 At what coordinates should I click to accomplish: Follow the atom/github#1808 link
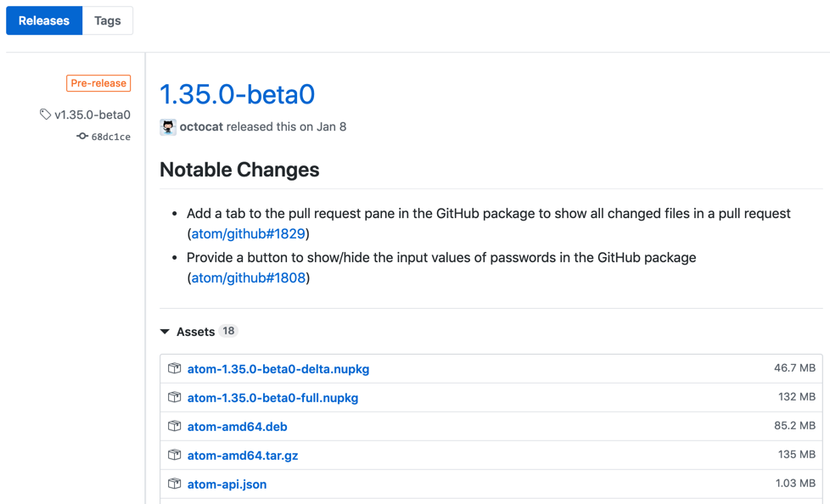click(248, 278)
